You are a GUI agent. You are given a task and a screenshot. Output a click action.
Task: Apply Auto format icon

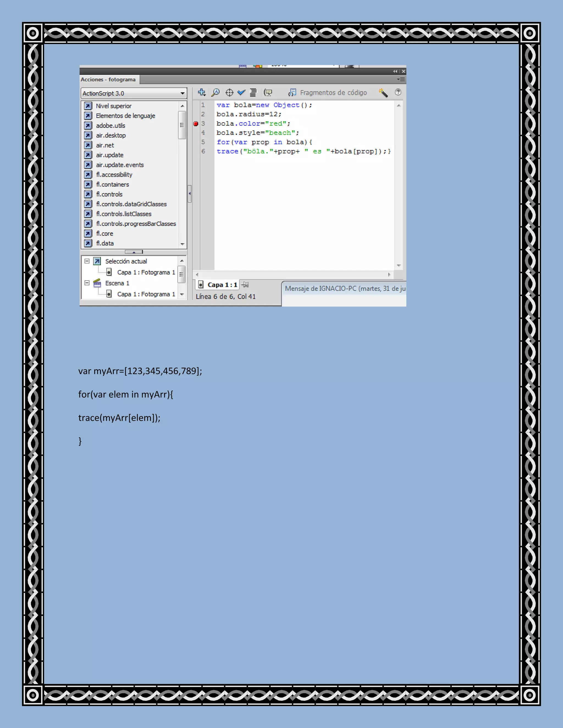(253, 92)
